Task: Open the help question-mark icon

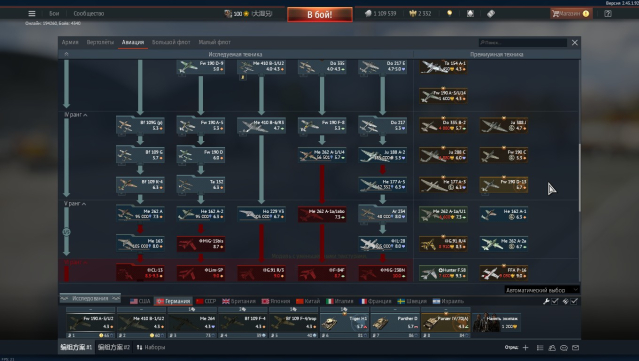Action: [608, 13]
